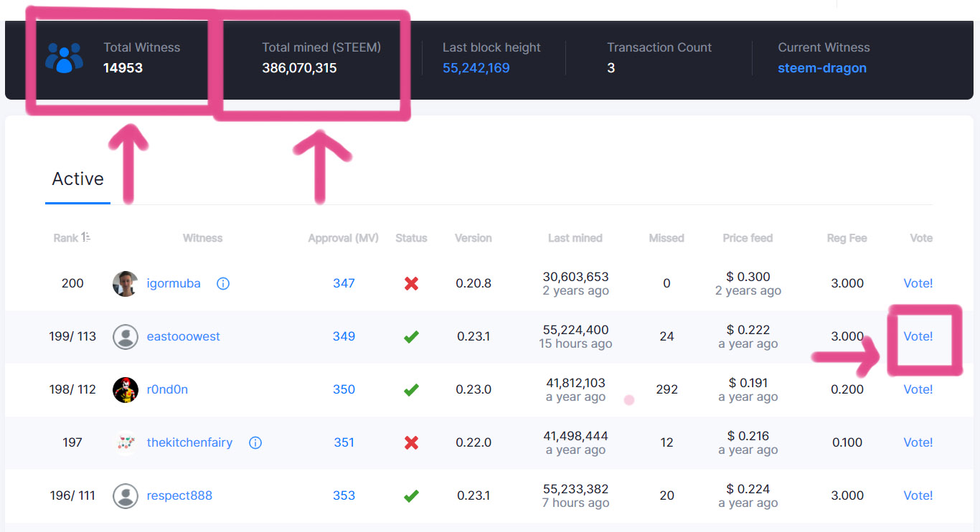Open respect888 witness profile
This screenshot has width=980, height=532.
point(179,496)
